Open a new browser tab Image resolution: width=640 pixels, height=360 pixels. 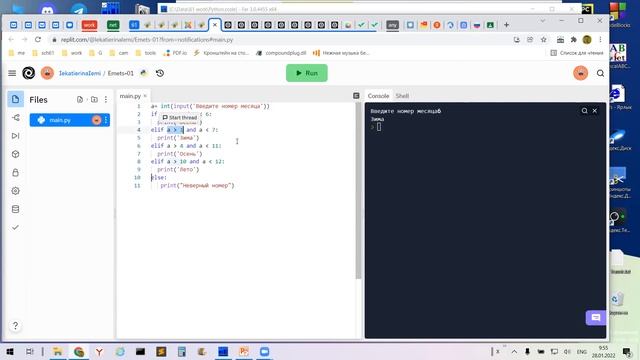(x=506, y=25)
